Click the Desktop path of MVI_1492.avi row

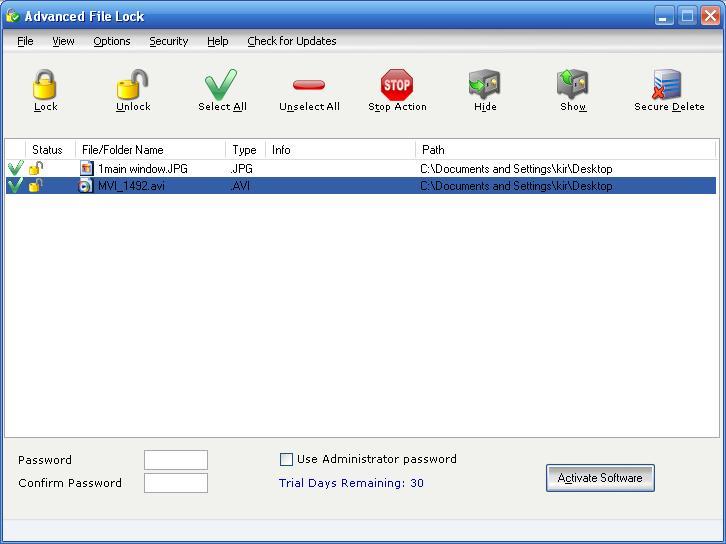point(516,186)
